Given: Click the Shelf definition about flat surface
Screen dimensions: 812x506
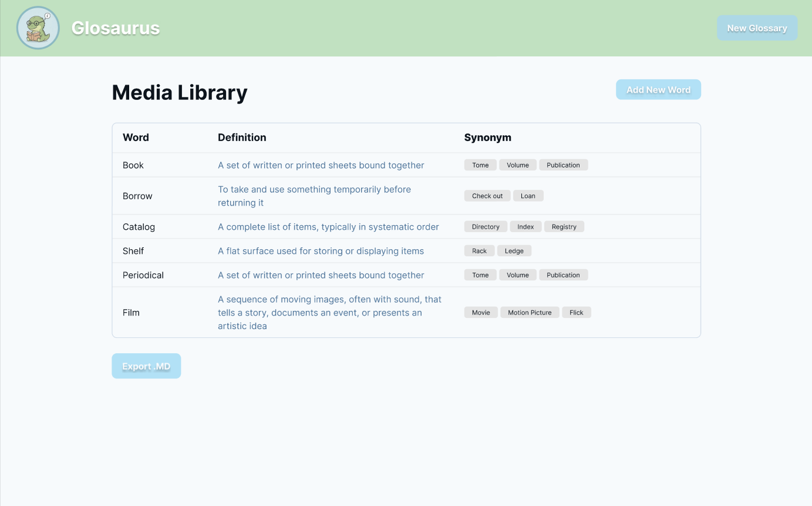Looking at the screenshot, I should [x=321, y=251].
